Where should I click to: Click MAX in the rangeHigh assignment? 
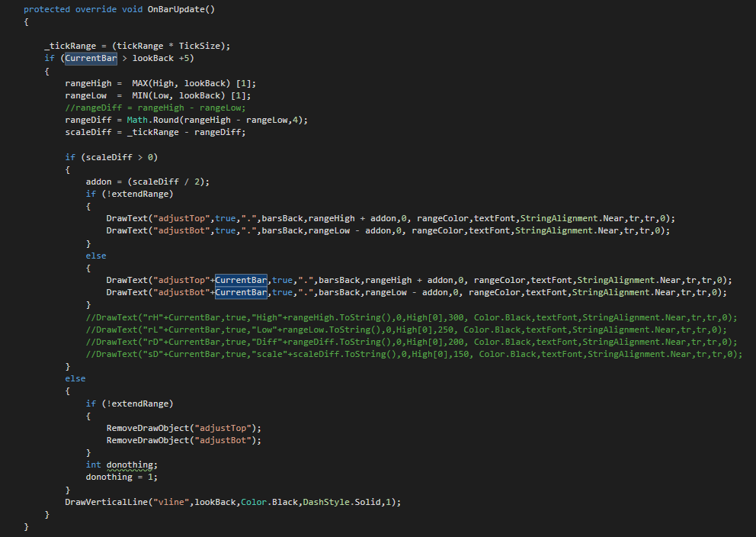(x=139, y=83)
